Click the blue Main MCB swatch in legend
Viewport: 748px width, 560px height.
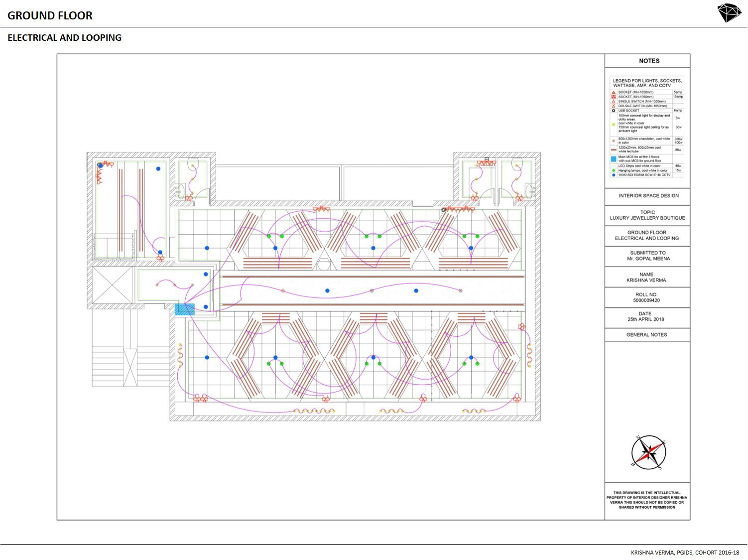(614, 159)
